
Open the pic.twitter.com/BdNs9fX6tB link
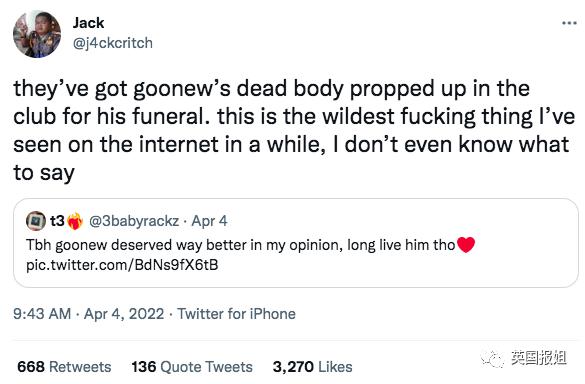[x=122, y=265]
